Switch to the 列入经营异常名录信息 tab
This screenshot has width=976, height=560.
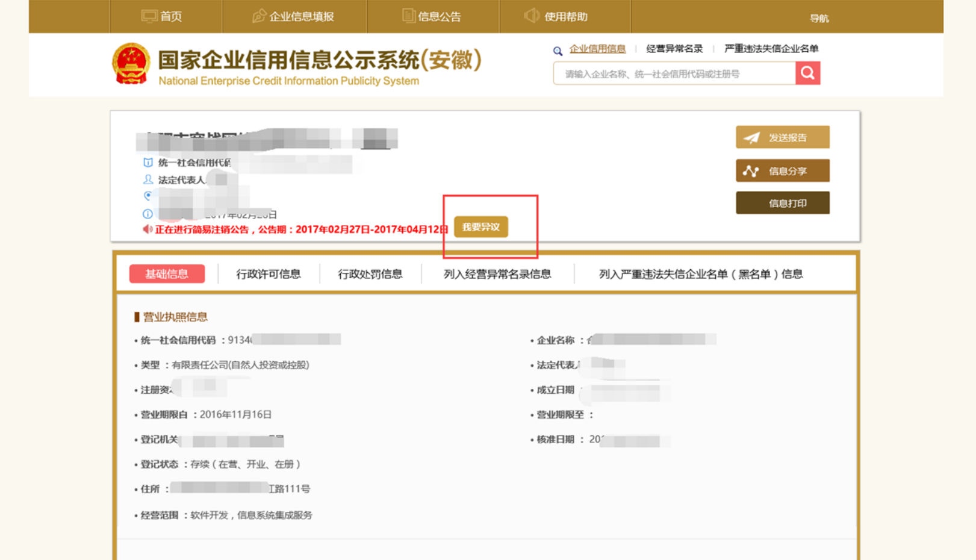point(497,274)
